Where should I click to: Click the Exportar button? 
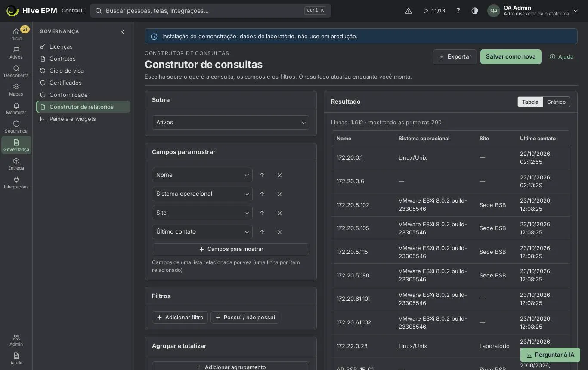[455, 57]
